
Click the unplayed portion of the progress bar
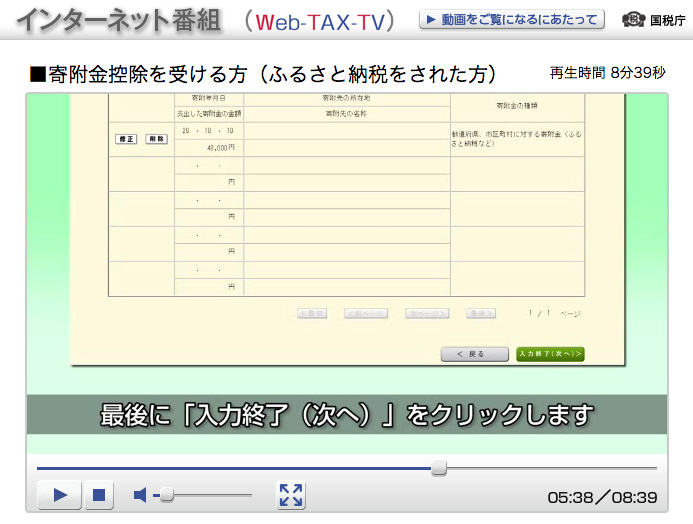pos(552,468)
